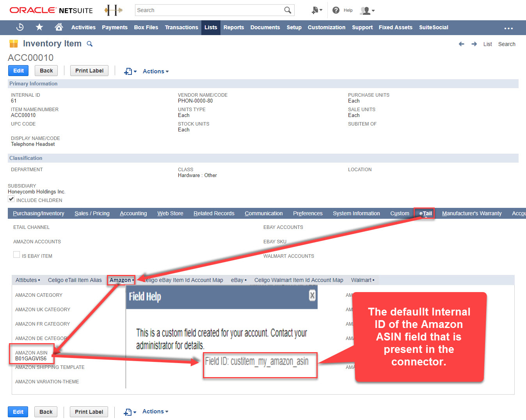Open the Payments menu
The width and height of the screenshot is (526, 420).
click(115, 27)
